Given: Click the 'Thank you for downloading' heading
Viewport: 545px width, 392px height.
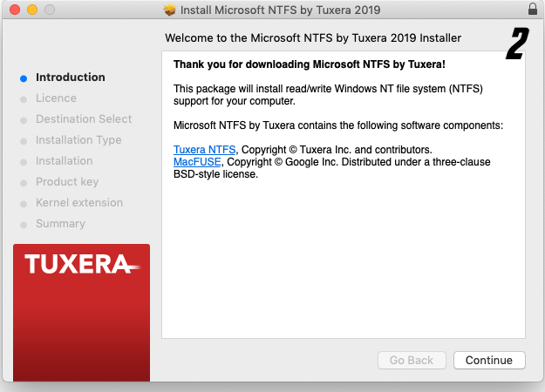Looking at the screenshot, I should (310, 64).
